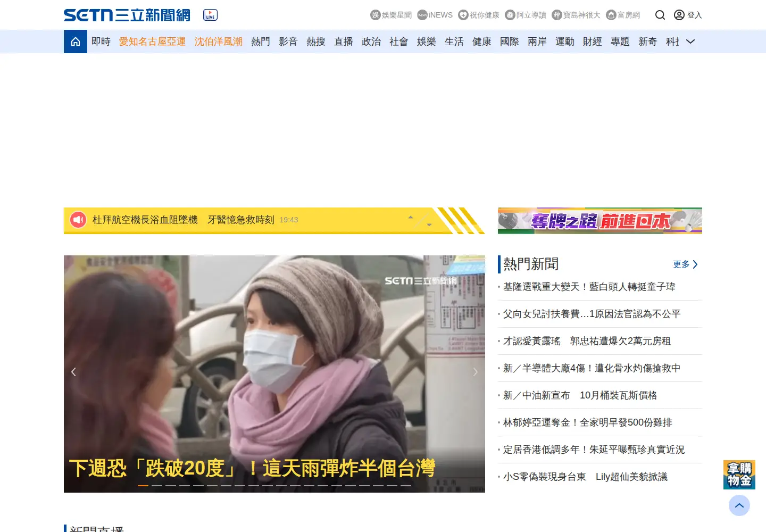This screenshot has width=766, height=532.
Task: Open 祝你健康 site link
Action: point(479,15)
